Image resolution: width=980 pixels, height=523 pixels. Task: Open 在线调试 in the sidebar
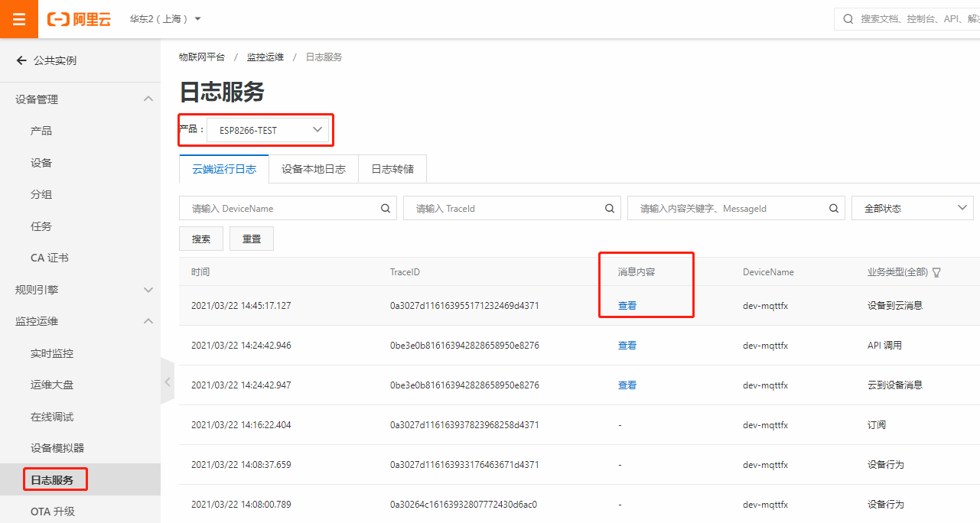52,417
